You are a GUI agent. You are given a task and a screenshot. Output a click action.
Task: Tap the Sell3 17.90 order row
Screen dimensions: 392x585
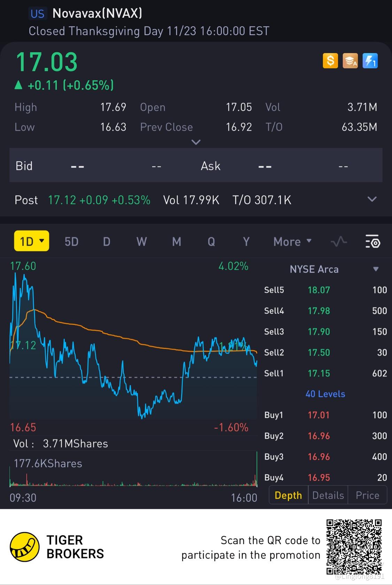pos(325,332)
